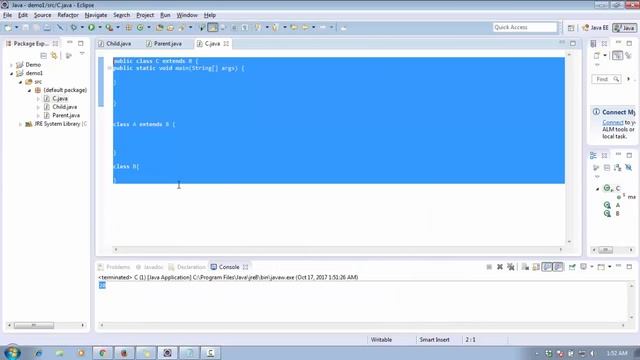Viewport: 640px width, 360px height.
Task: Click the Pin Console icon
Action: pyautogui.click(x=572, y=267)
